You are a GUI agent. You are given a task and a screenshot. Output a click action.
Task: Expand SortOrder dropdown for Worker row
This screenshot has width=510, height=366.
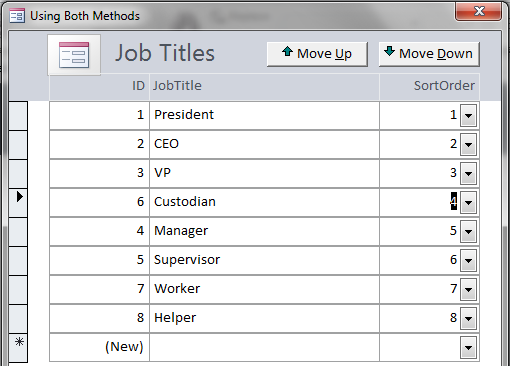pos(468,289)
